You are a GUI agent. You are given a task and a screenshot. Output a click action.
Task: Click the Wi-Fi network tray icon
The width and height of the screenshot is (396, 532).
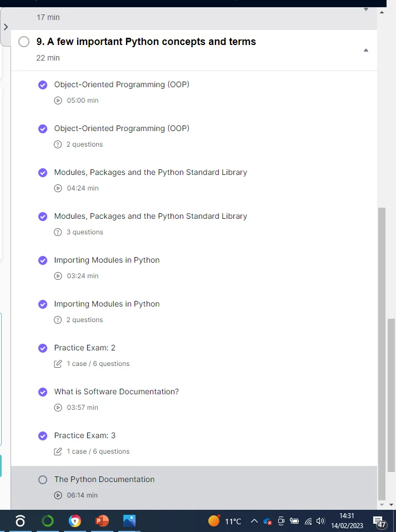point(308,521)
